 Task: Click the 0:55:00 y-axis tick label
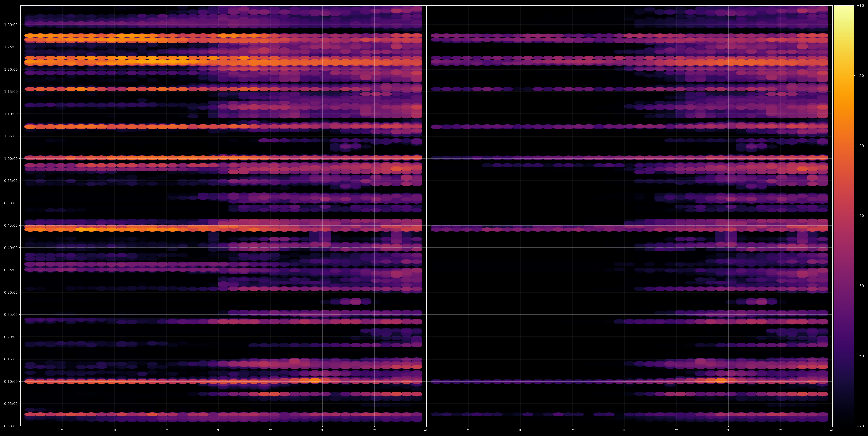[x=11, y=181]
